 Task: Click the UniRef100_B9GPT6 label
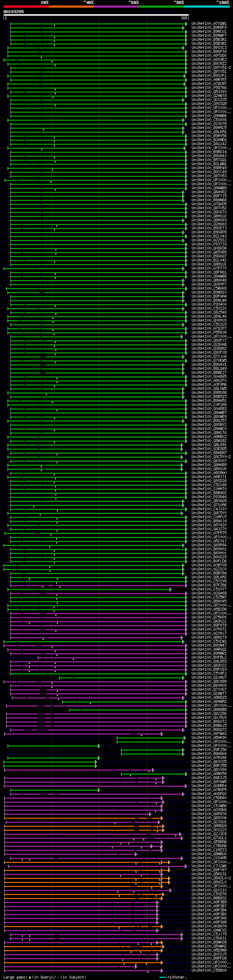click(209, 52)
